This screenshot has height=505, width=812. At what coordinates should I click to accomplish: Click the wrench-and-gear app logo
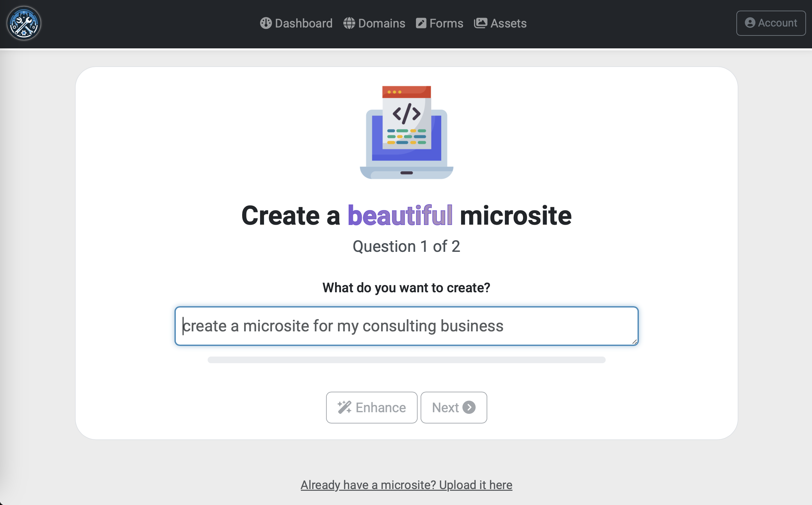(24, 24)
